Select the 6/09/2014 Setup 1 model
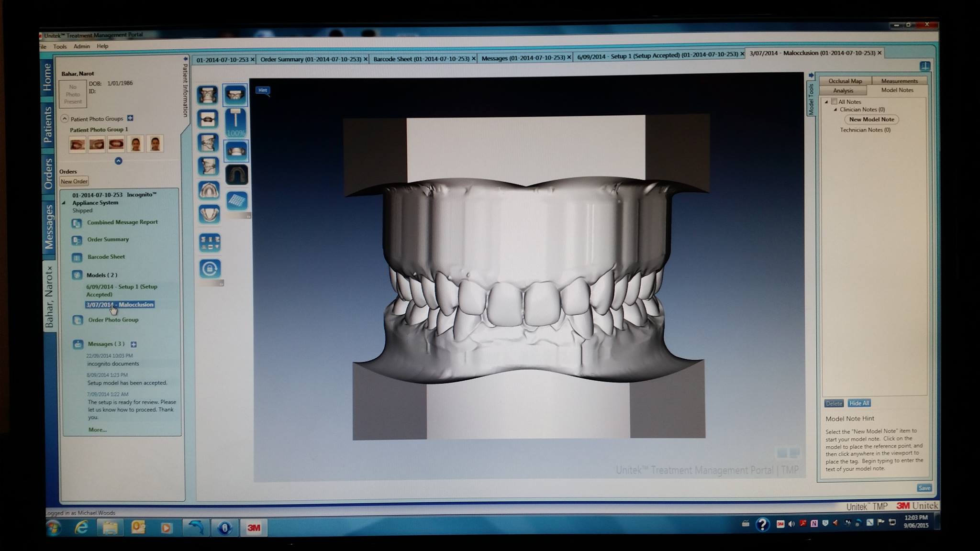 click(122, 290)
